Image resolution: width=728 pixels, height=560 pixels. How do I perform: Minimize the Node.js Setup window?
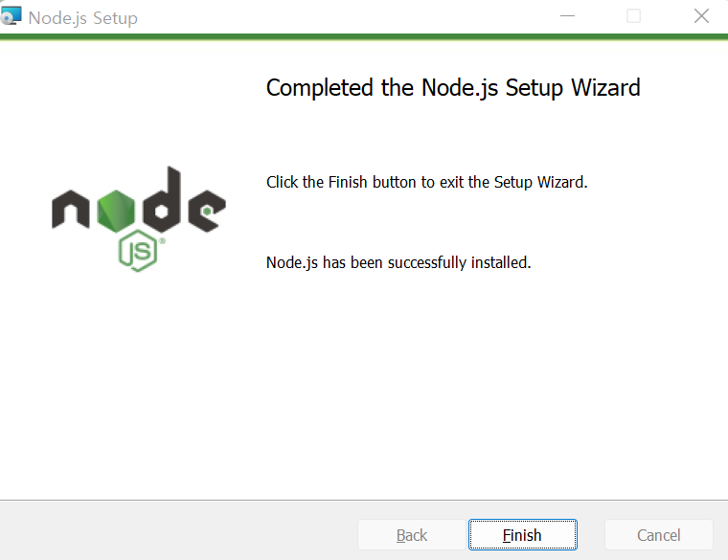tap(567, 16)
